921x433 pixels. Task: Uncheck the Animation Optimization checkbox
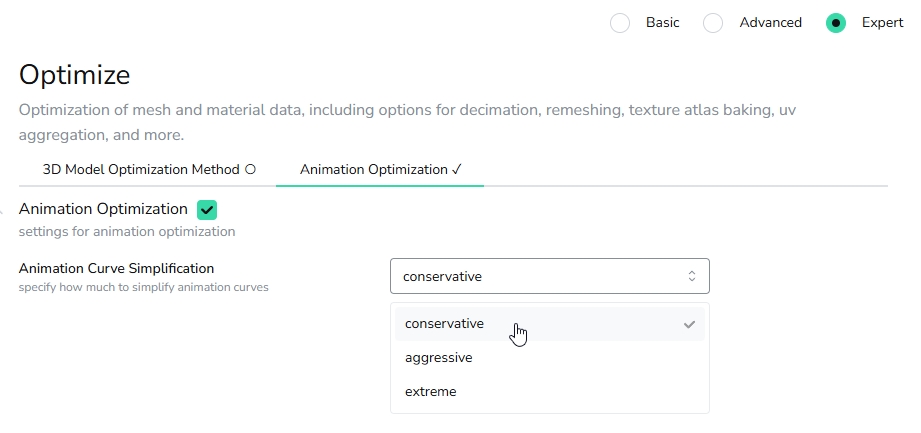(207, 210)
